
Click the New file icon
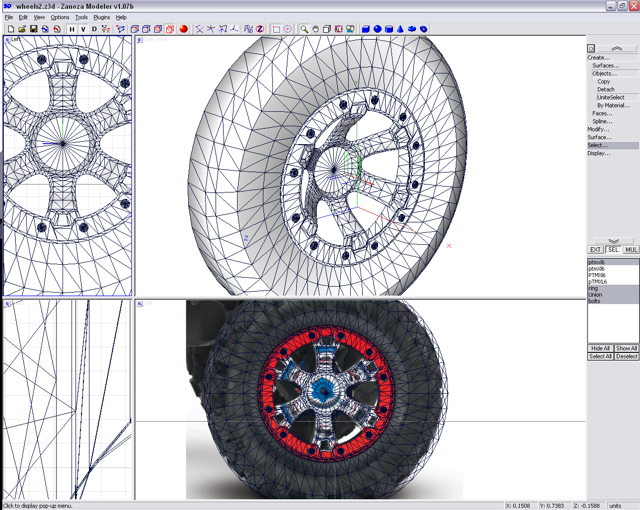click(10, 29)
